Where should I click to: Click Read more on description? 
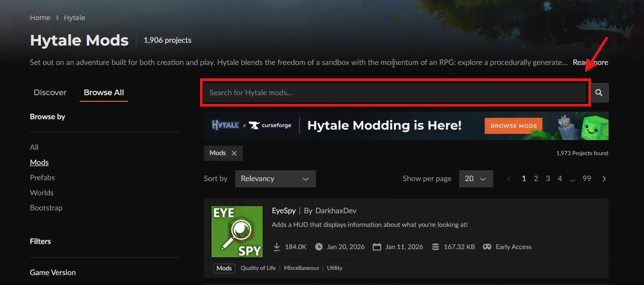tap(591, 62)
